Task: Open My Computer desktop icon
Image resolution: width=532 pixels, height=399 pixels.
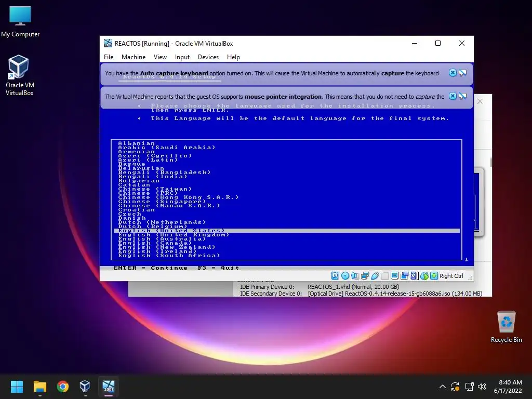Action: click(20, 22)
